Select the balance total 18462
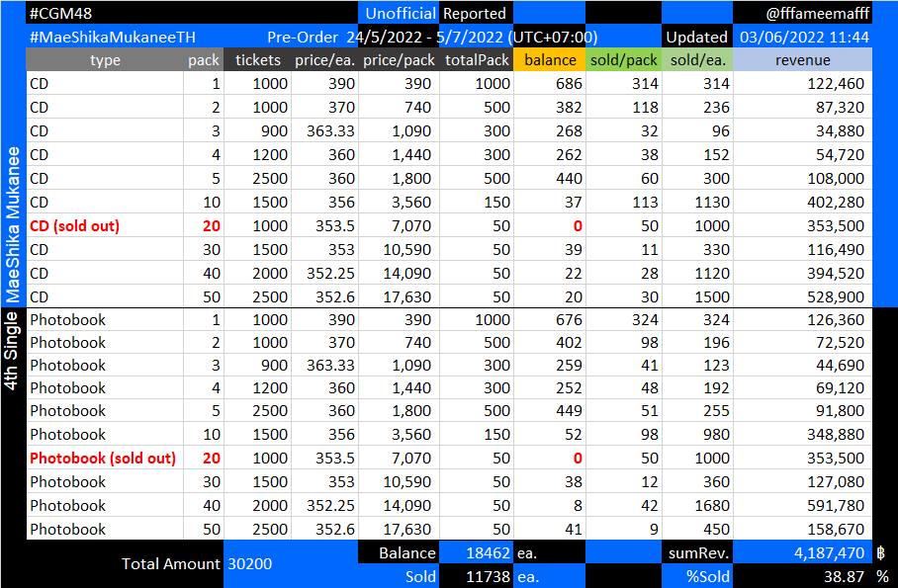 tap(477, 552)
